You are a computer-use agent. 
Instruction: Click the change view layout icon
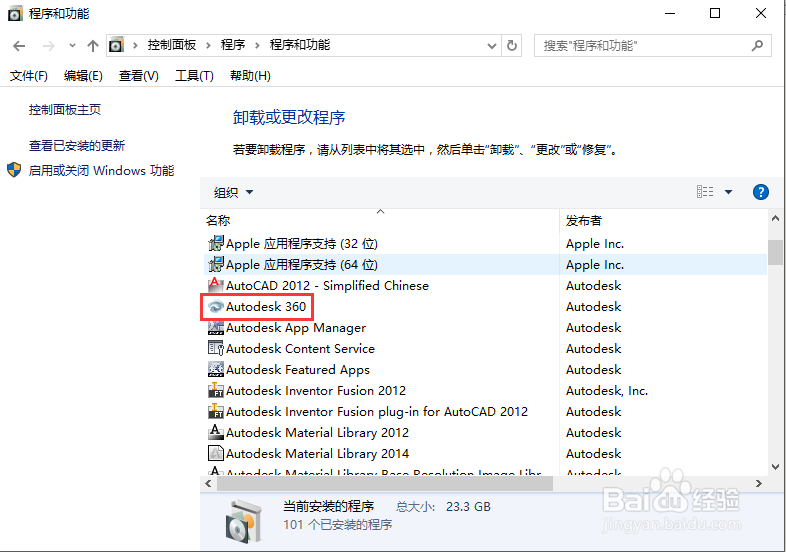[705, 192]
